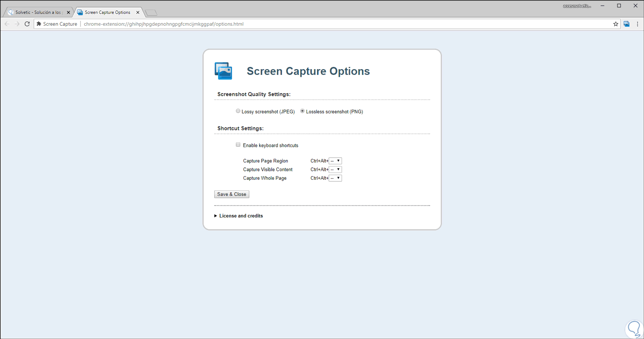
Task: Click the accesosolvetic profile name
Action: (x=577, y=6)
